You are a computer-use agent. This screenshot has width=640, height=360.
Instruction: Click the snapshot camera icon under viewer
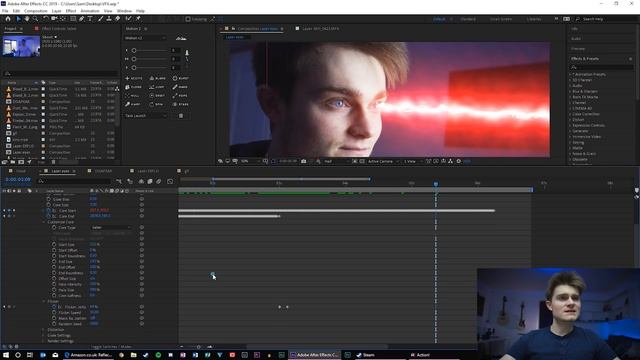coord(304,161)
